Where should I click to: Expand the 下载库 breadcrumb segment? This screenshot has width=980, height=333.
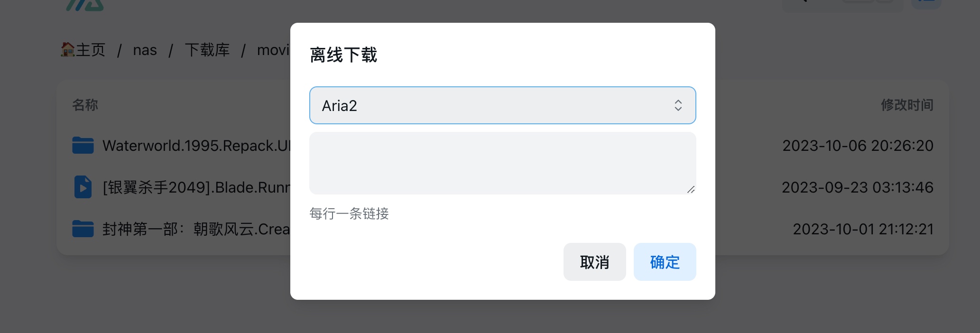tap(207, 49)
